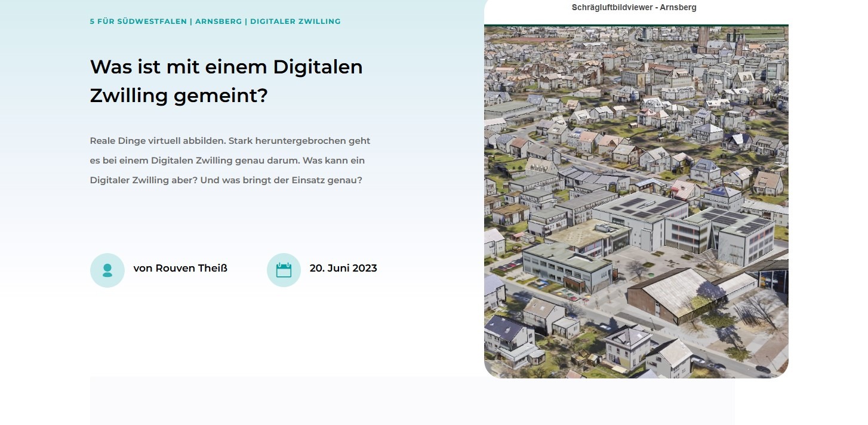The height and width of the screenshot is (425, 868).
Task: Open the DIGITALER ZWILLING category link
Action: click(296, 21)
